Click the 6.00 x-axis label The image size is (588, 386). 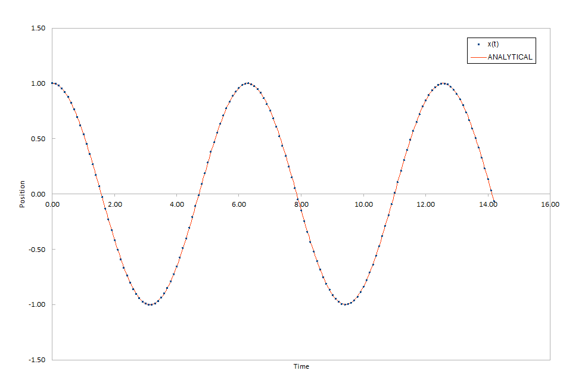point(239,204)
